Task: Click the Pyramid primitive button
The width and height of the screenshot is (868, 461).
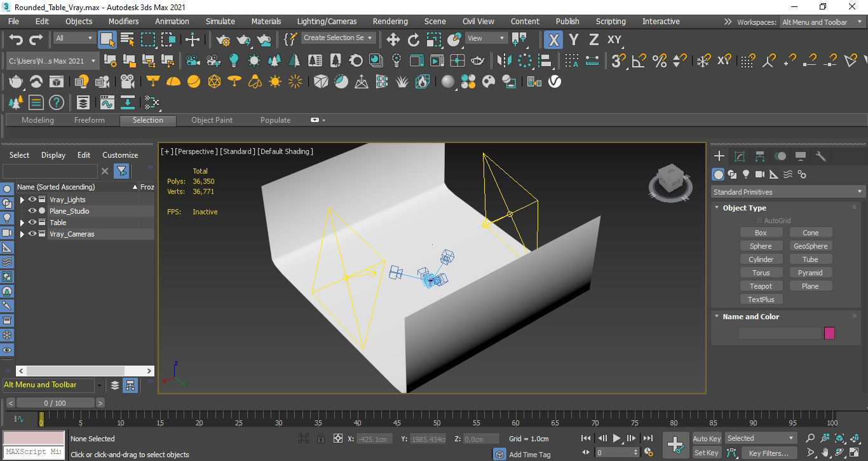Action: point(810,273)
